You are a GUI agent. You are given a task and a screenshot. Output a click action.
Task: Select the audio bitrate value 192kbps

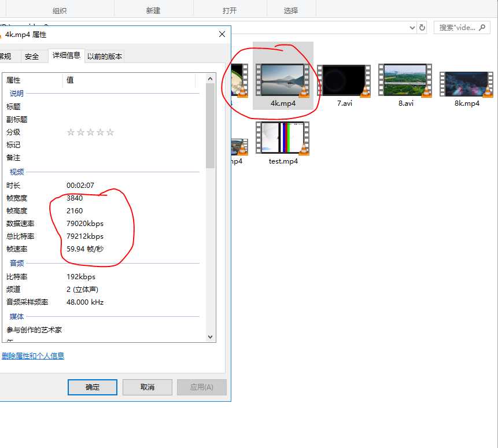[80, 277]
